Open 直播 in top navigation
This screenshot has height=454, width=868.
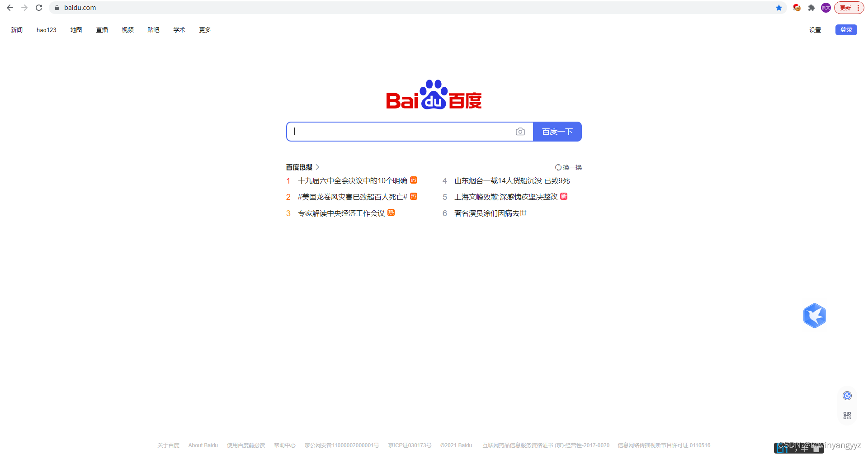click(102, 30)
